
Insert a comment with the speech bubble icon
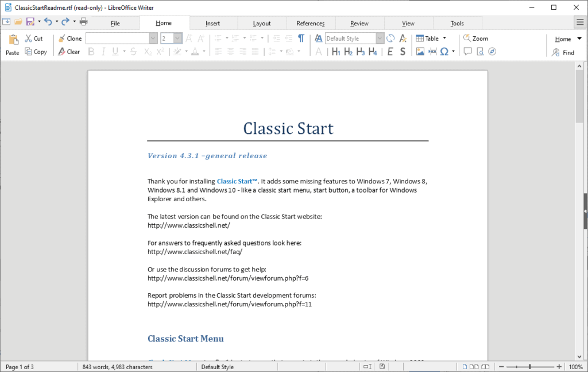[x=468, y=51]
